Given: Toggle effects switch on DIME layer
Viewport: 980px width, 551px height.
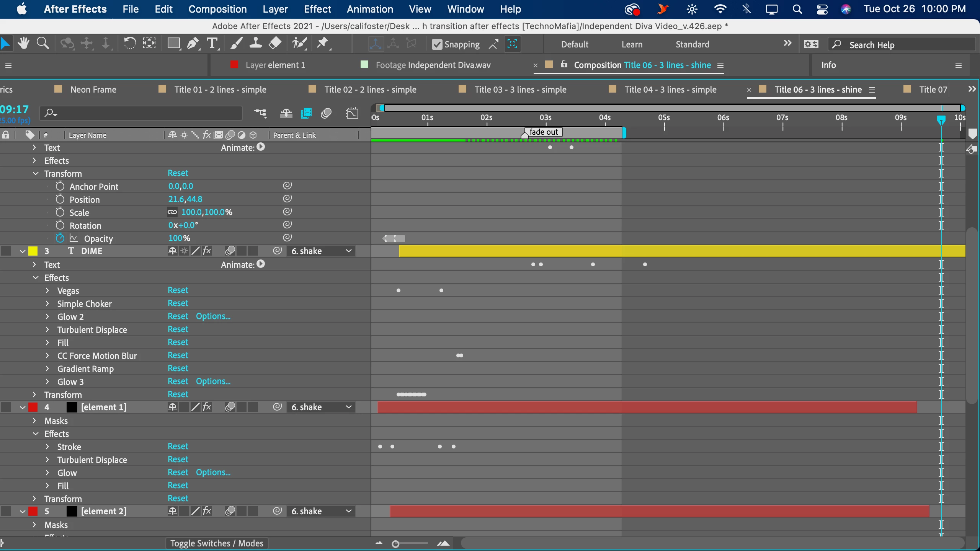Looking at the screenshot, I should (207, 251).
